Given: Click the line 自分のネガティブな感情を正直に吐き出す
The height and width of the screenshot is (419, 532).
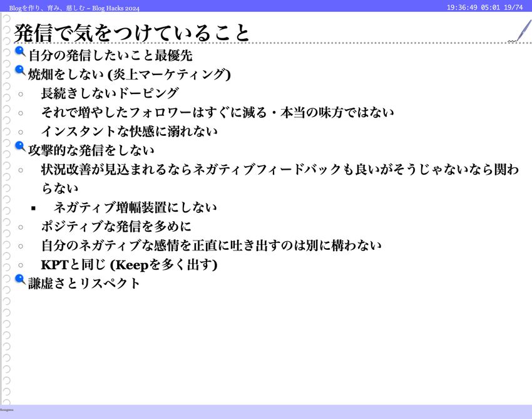Looking at the screenshot, I should [x=211, y=246].
